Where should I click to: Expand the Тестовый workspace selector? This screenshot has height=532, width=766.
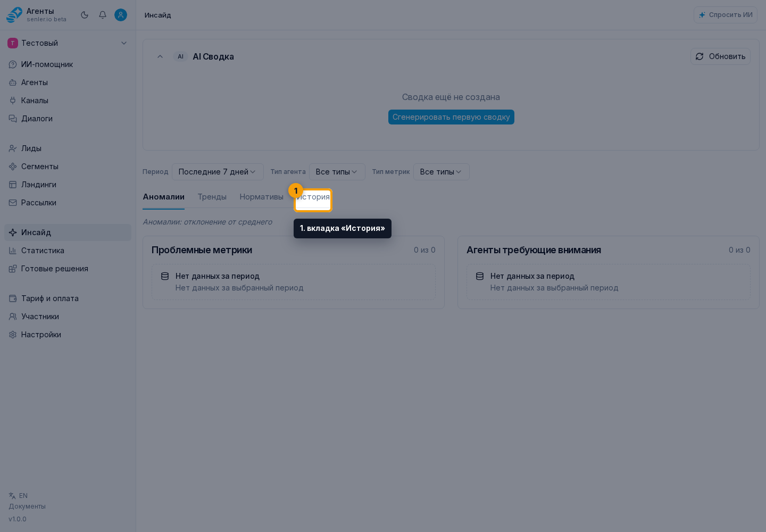click(x=68, y=43)
